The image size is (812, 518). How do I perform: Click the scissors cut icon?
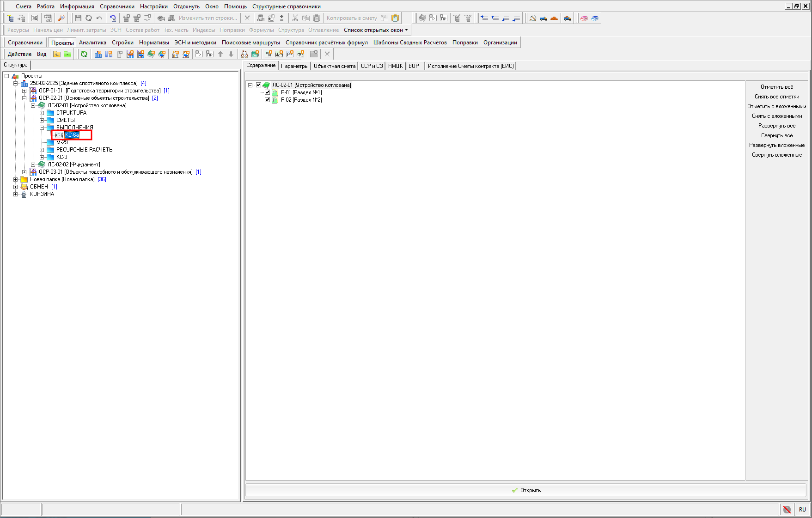[295, 18]
